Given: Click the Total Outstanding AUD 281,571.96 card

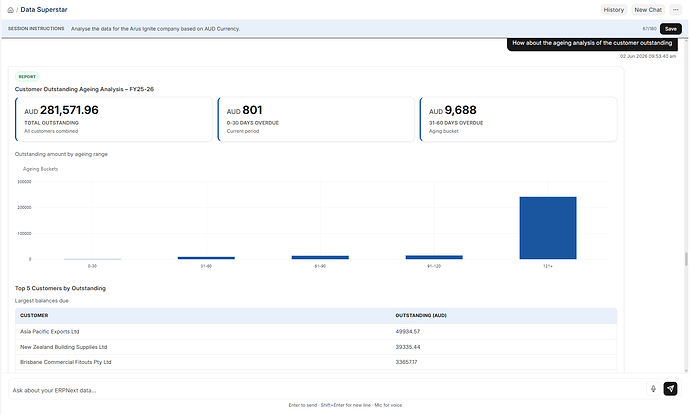Looking at the screenshot, I should [114, 119].
